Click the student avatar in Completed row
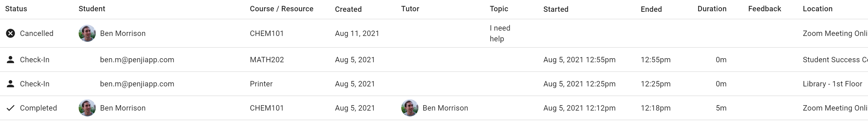The height and width of the screenshot is (121, 868). tap(87, 108)
